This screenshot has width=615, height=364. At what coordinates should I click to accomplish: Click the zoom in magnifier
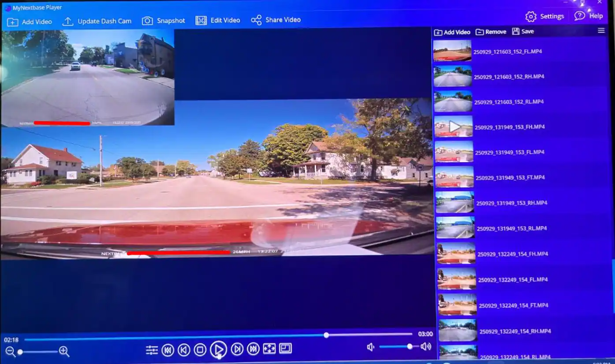pyautogui.click(x=64, y=351)
